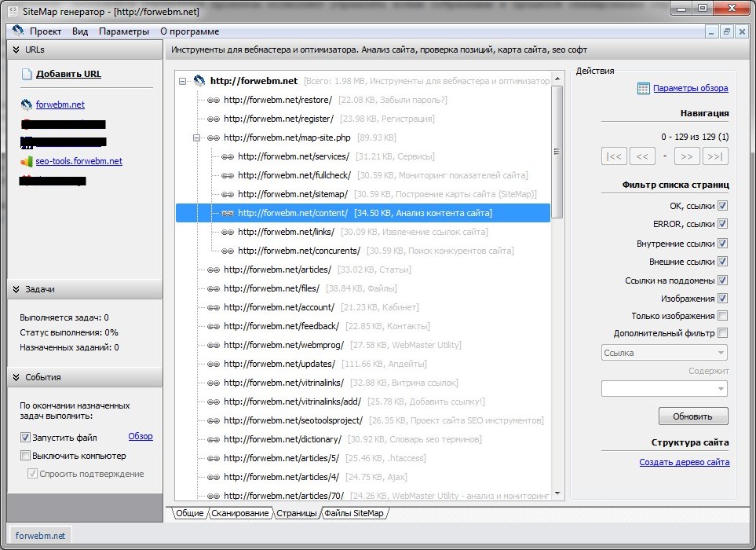Click the app icon in the menu bar

(17, 31)
